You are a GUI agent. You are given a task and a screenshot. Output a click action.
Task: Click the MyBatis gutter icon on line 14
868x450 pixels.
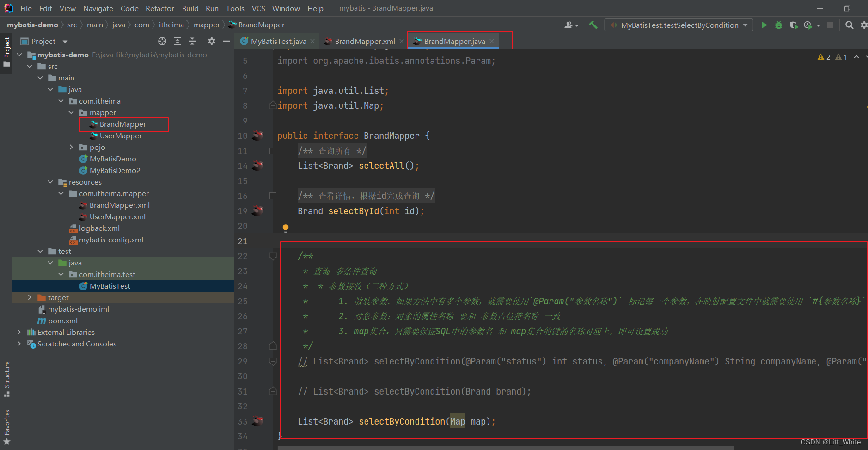(x=258, y=166)
